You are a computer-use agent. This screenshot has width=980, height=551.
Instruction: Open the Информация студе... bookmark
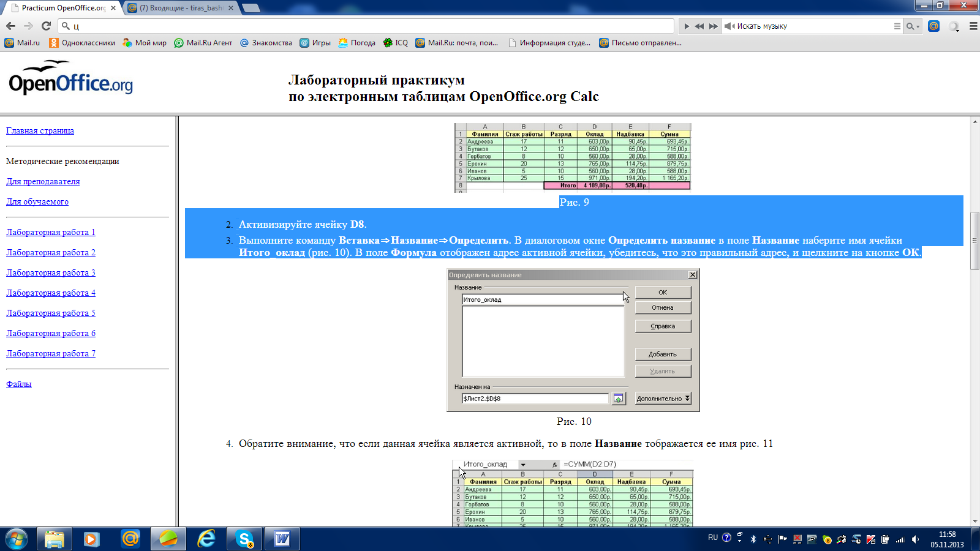point(549,43)
